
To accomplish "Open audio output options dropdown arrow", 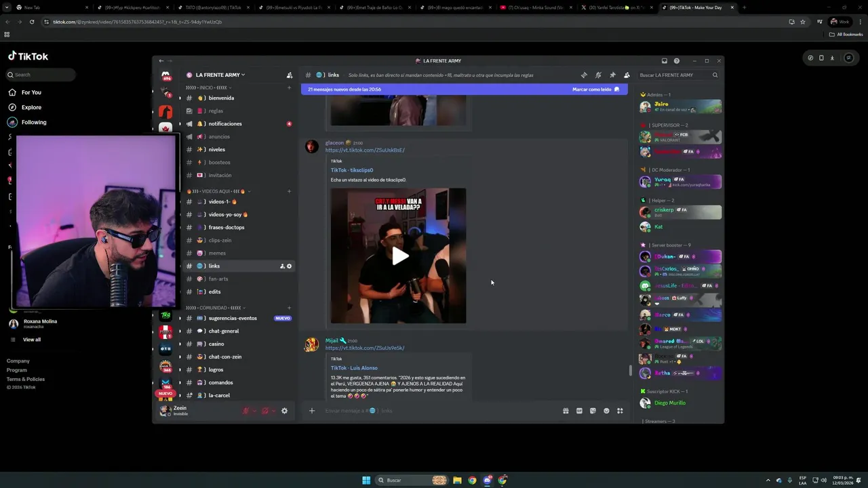I will coord(273,411).
